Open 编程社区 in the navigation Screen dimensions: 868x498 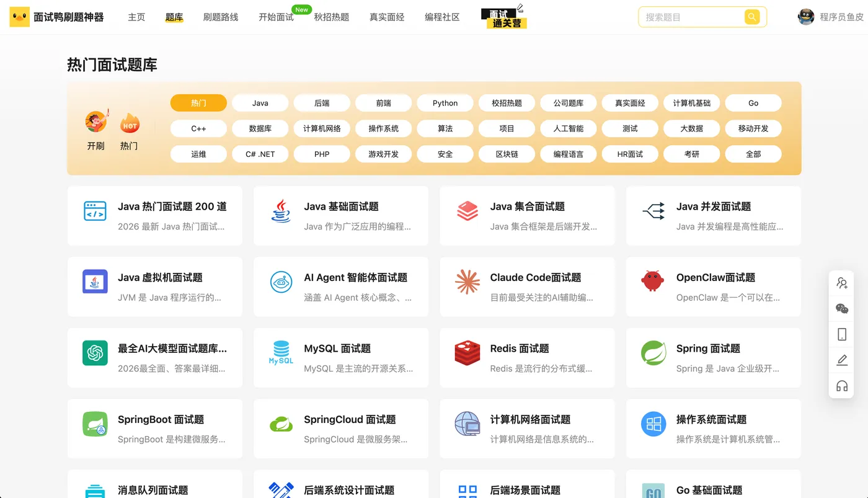442,17
